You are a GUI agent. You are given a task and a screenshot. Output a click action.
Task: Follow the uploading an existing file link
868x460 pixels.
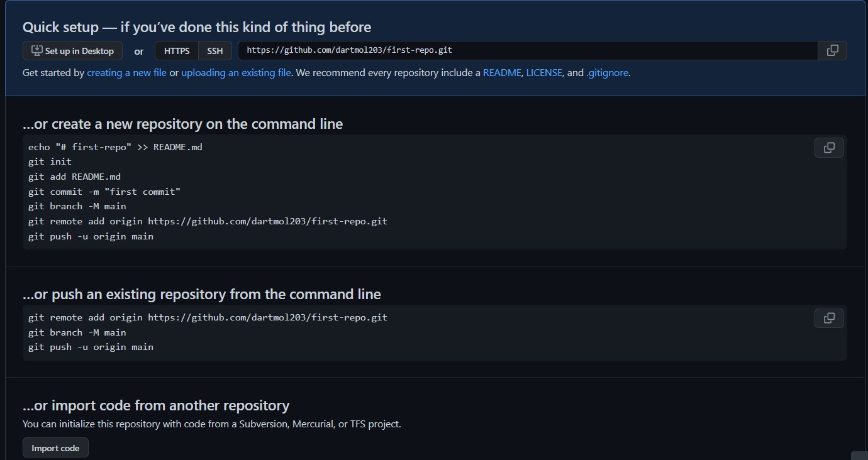pyautogui.click(x=236, y=73)
